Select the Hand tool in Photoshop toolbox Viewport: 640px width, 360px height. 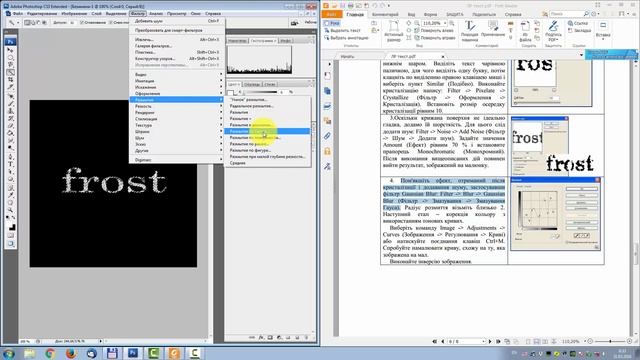[11, 202]
